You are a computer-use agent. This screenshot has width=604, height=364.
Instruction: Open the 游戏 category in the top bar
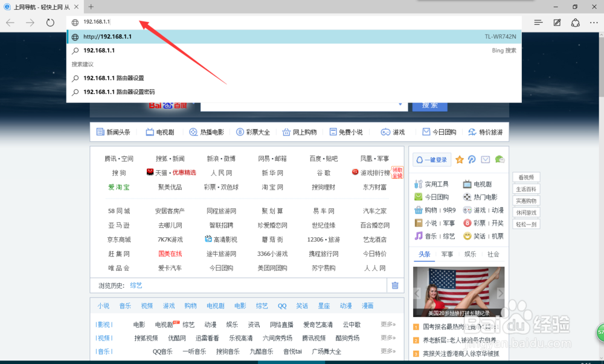coord(393,132)
